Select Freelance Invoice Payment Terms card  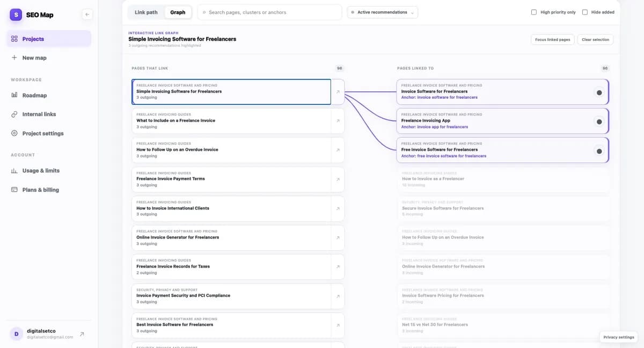click(231, 179)
